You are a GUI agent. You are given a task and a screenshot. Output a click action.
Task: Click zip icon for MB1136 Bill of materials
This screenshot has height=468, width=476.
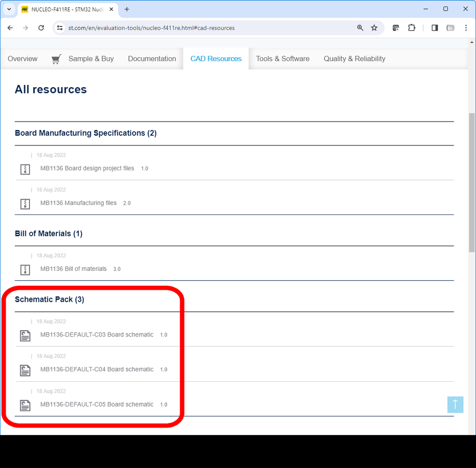25,270
